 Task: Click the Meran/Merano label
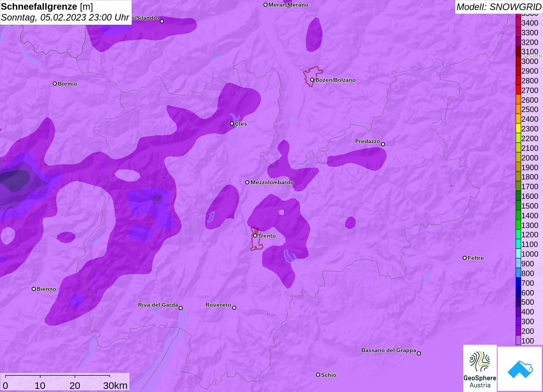pyautogui.click(x=288, y=5)
